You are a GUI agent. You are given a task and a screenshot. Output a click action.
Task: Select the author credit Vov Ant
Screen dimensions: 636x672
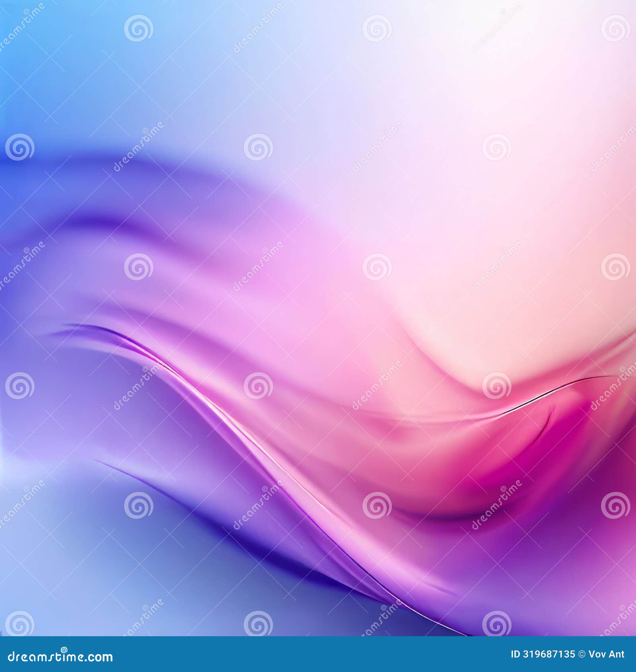pos(606,654)
